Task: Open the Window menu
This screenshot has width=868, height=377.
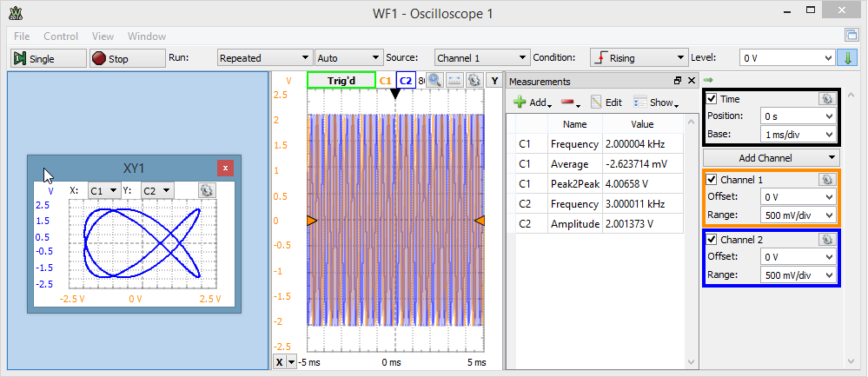Action: pos(147,36)
